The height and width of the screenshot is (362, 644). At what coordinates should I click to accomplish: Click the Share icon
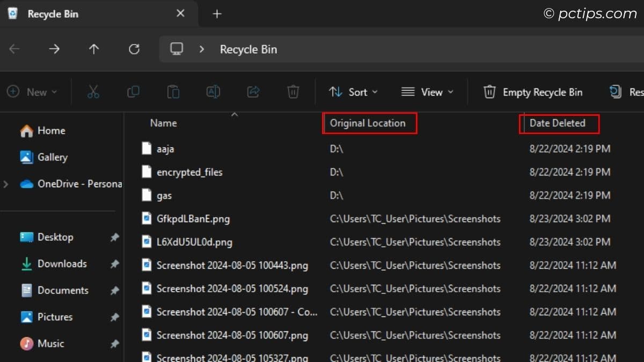[253, 92]
